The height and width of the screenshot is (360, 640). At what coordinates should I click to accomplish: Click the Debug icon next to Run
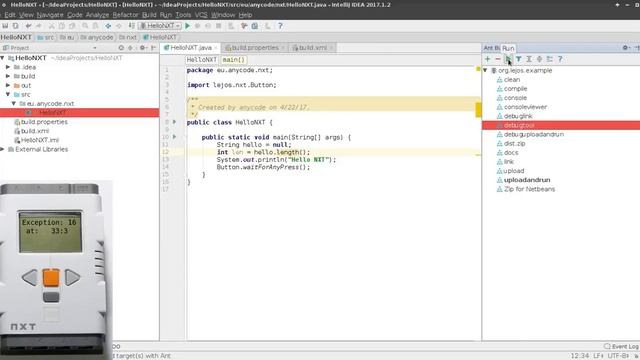coord(198,26)
